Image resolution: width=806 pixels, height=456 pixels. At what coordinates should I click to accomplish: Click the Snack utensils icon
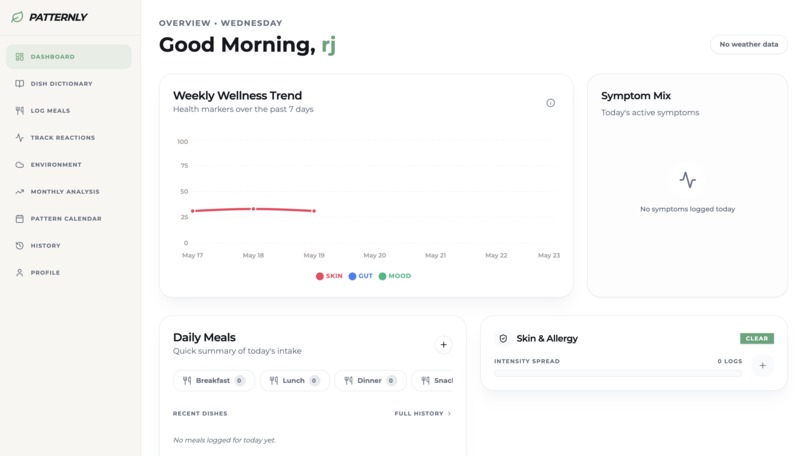point(425,380)
